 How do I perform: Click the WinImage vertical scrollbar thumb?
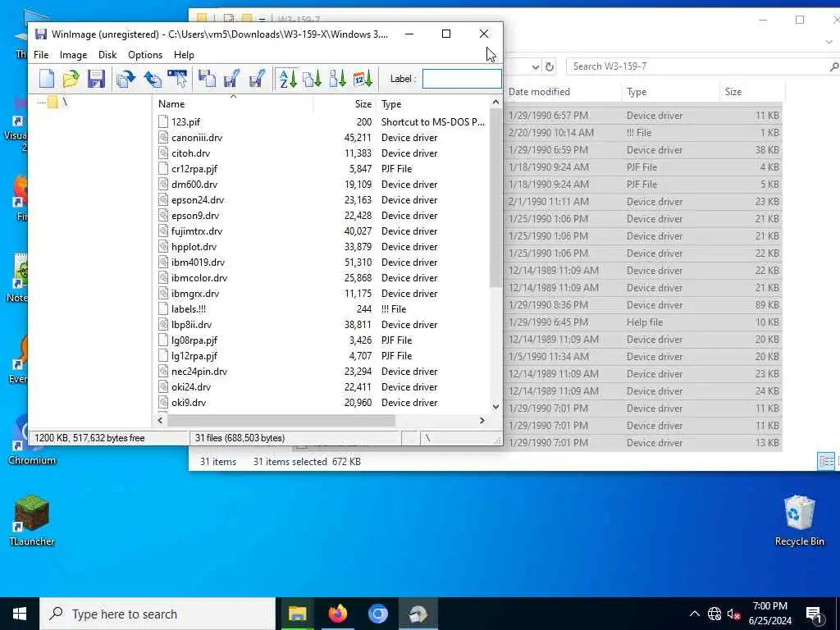pos(495,199)
